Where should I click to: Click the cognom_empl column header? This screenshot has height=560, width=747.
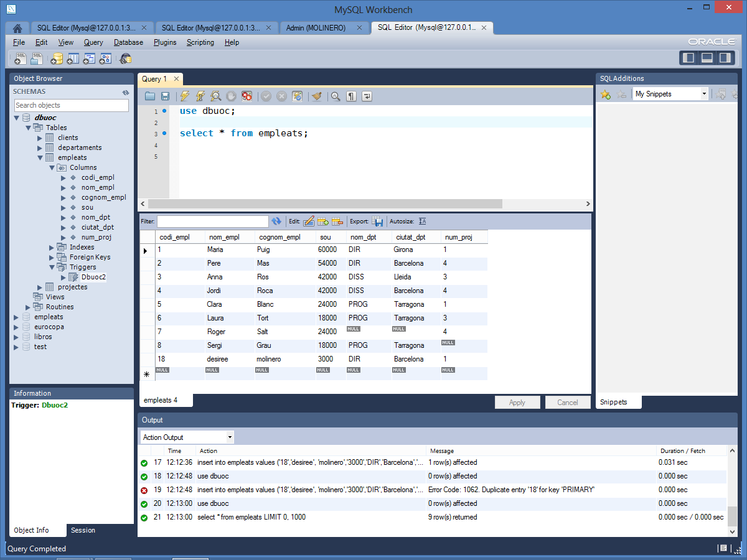(280, 237)
